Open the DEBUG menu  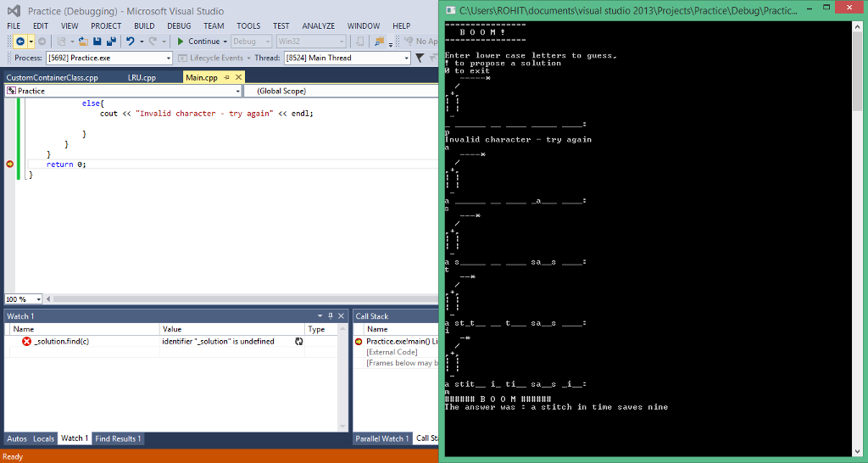[179, 25]
